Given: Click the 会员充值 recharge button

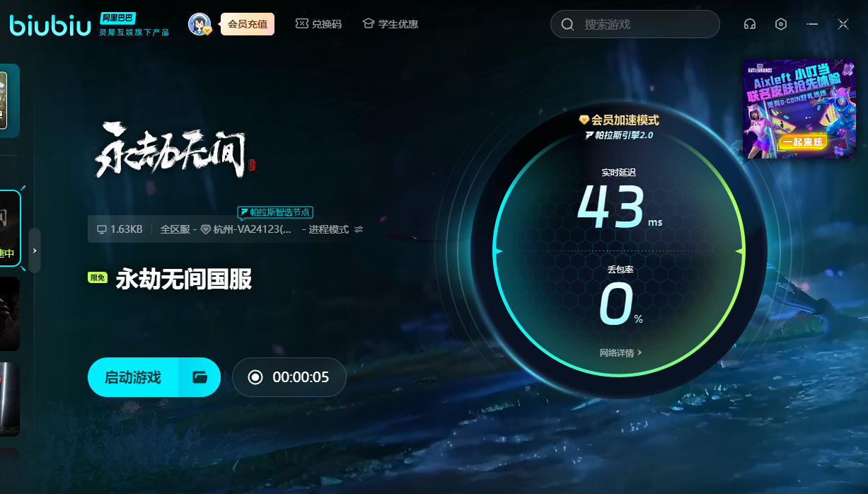Looking at the screenshot, I should click(247, 24).
